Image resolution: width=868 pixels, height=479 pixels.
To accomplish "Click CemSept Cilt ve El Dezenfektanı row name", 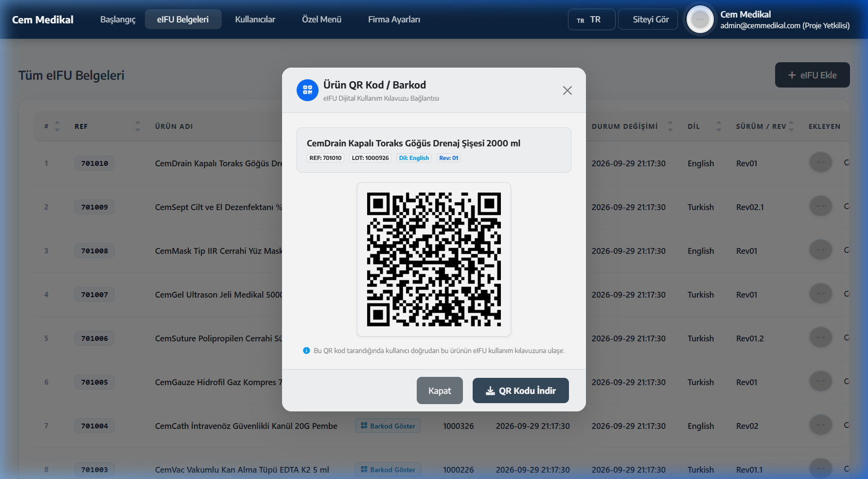I will click(x=218, y=207).
